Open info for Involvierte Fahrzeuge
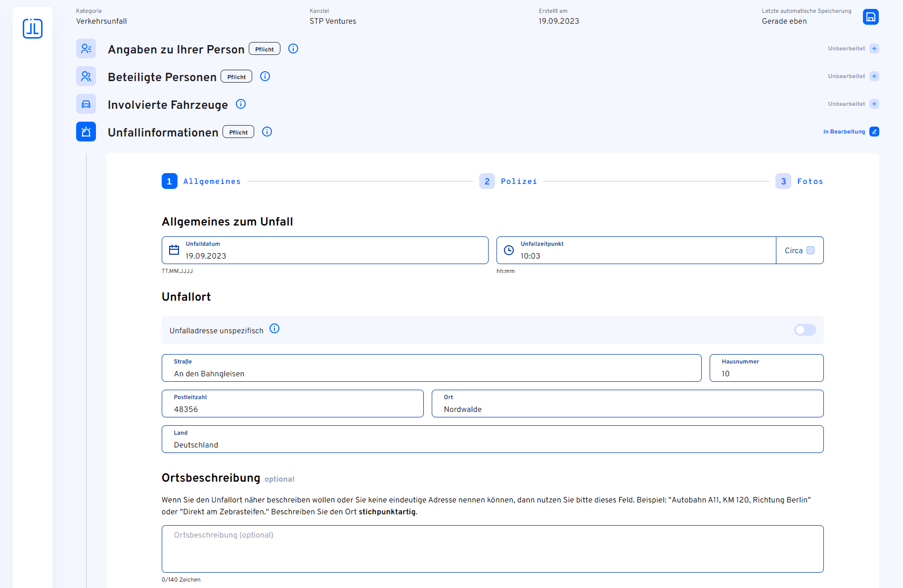 click(241, 104)
